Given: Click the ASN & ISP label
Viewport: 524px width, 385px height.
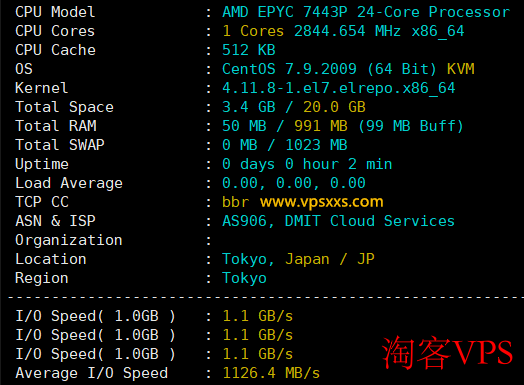Looking at the screenshot, I should click(55, 221).
